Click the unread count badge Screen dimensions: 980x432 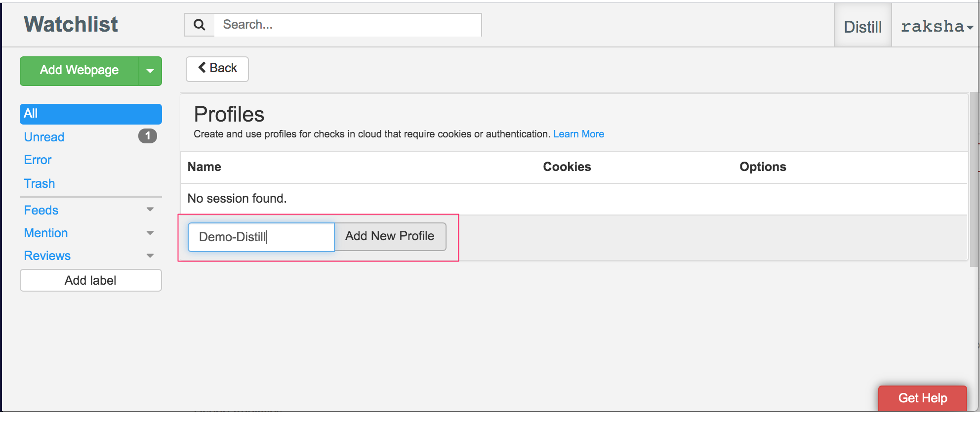[x=147, y=136]
